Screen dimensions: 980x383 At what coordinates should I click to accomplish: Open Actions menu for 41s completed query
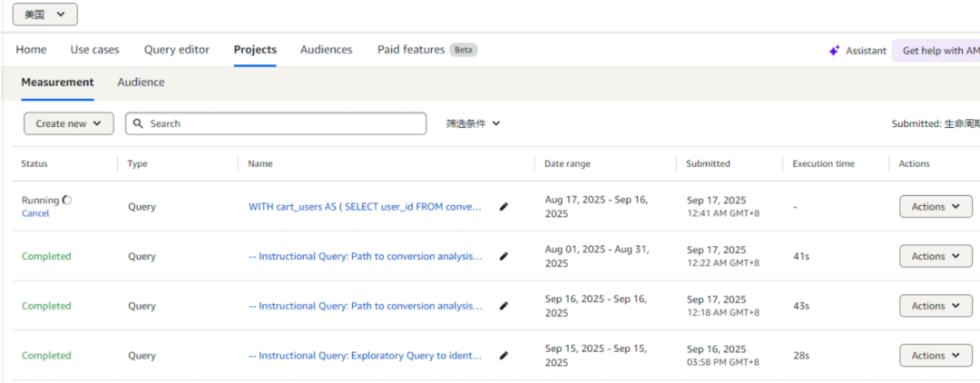click(936, 257)
